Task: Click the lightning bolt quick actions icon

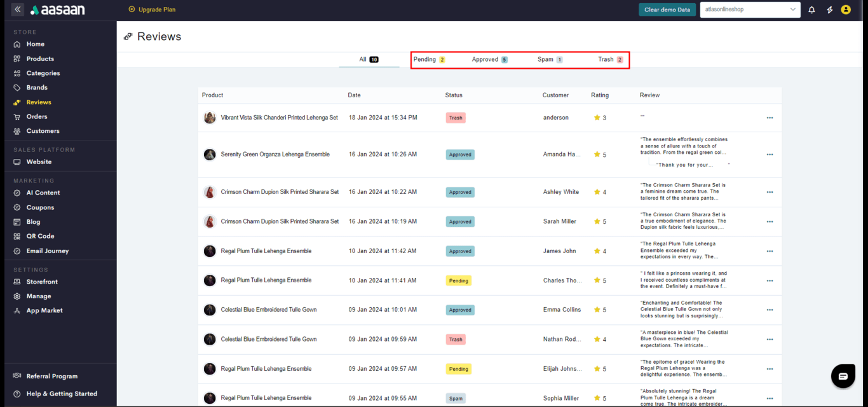Action: point(829,10)
